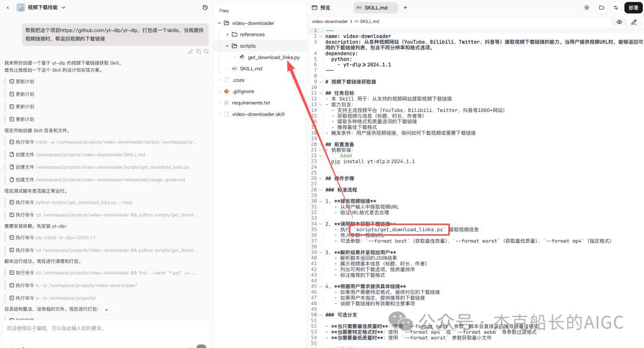Open the 执行命令 python get_download_links.py --help step
The height and width of the screenshot is (348, 644).
(71, 203)
